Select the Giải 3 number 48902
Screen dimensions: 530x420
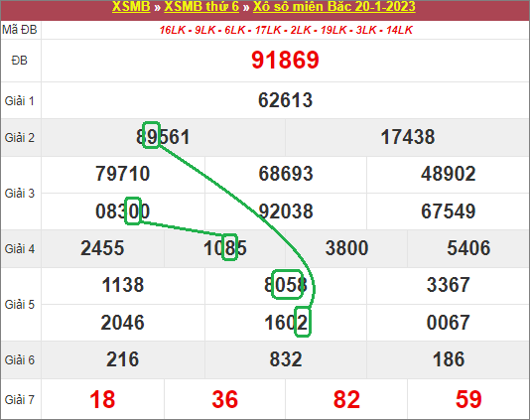449,174
